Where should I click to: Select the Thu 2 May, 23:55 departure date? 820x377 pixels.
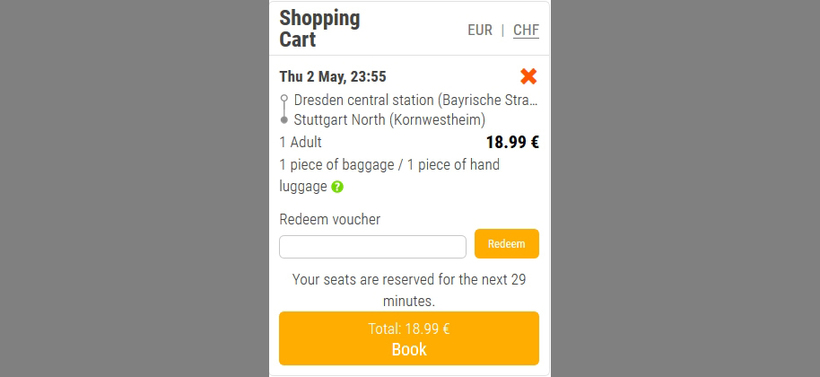pos(333,77)
